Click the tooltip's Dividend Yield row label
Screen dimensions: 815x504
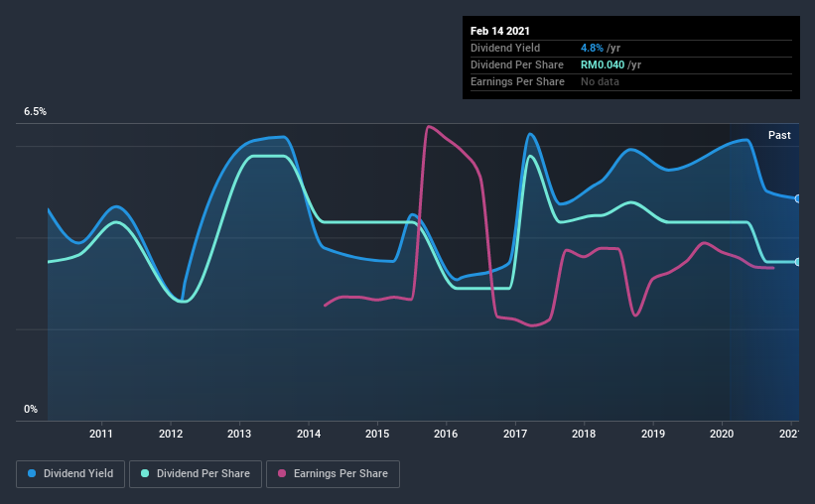pos(505,48)
